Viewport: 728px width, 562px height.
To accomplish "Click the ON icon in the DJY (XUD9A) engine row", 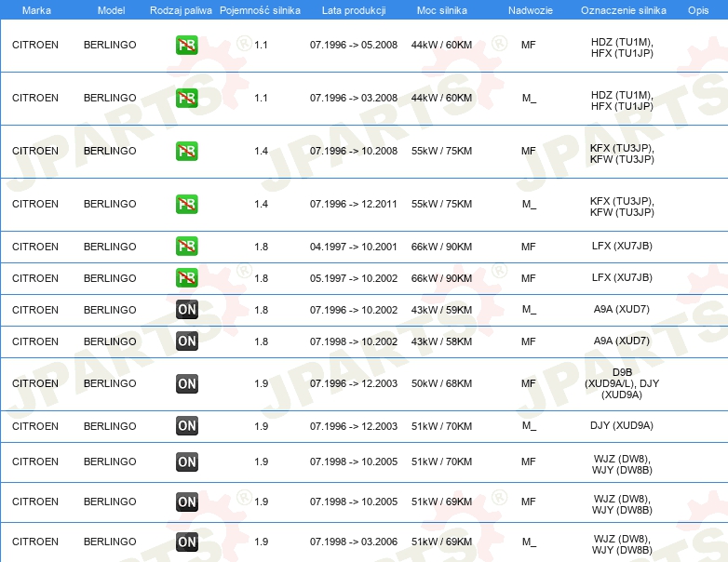I will tap(186, 426).
